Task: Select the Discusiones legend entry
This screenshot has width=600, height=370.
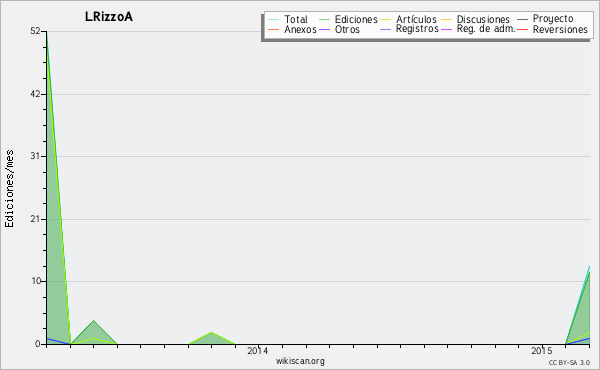Action: coord(483,19)
